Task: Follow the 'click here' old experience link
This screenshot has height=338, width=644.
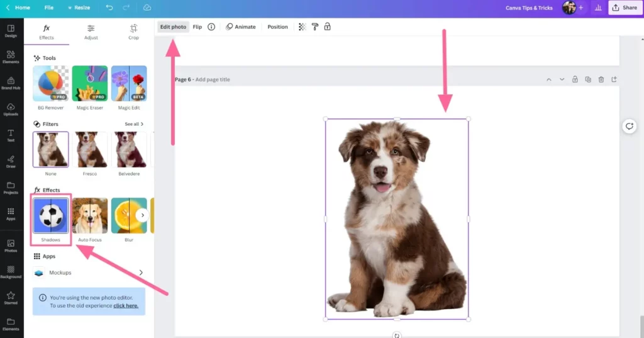Action: pos(126,305)
